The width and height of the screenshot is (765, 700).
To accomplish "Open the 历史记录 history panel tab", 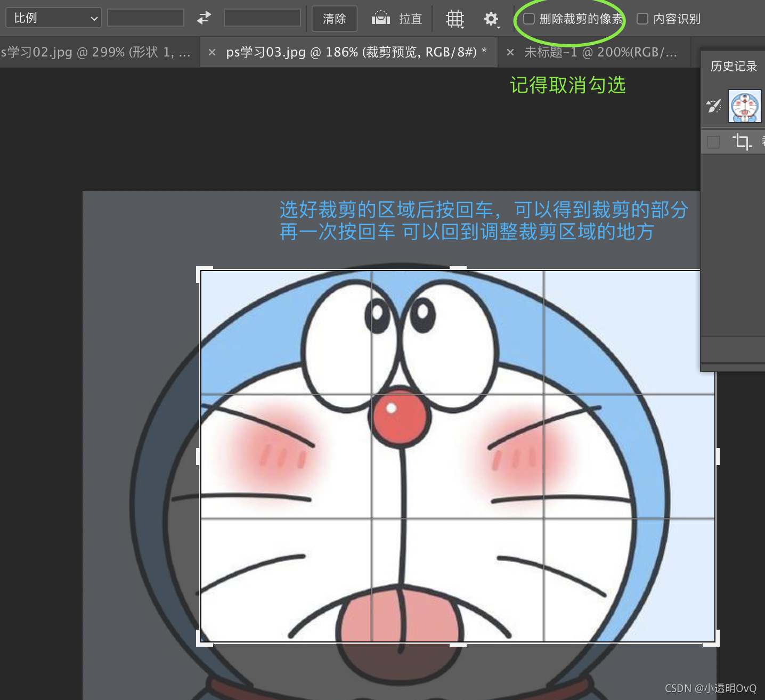I will [734, 66].
